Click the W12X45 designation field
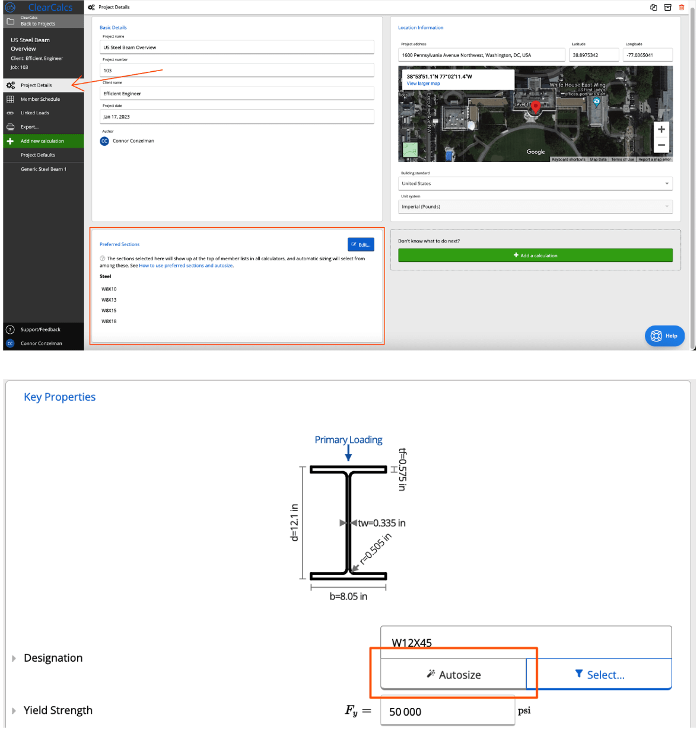Screen dimensions: 700x734 (x=526, y=643)
